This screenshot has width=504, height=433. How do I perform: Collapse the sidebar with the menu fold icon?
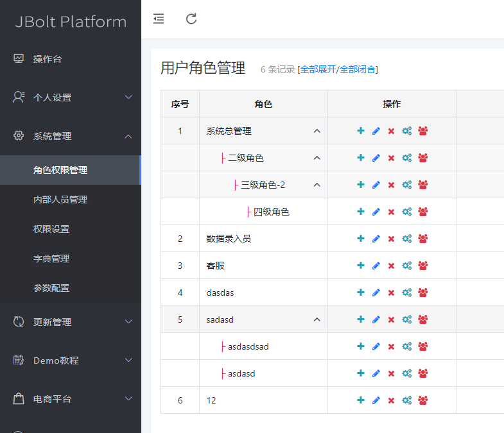pyautogui.click(x=159, y=19)
